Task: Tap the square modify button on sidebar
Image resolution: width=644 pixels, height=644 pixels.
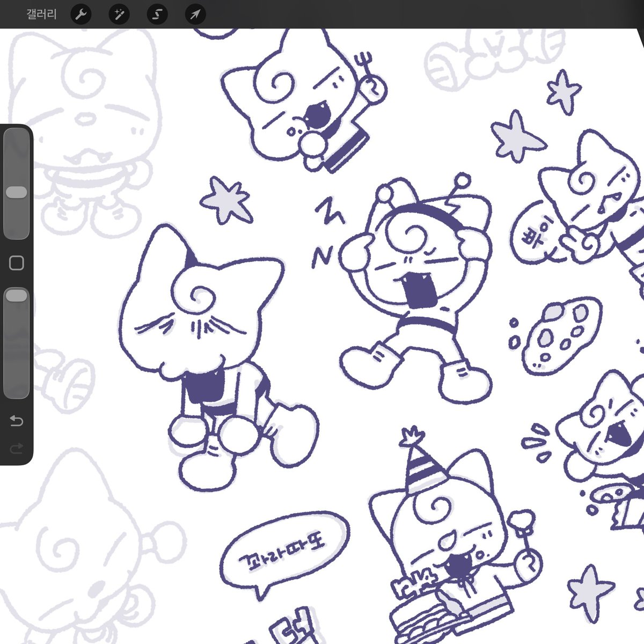Action: pyautogui.click(x=17, y=263)
